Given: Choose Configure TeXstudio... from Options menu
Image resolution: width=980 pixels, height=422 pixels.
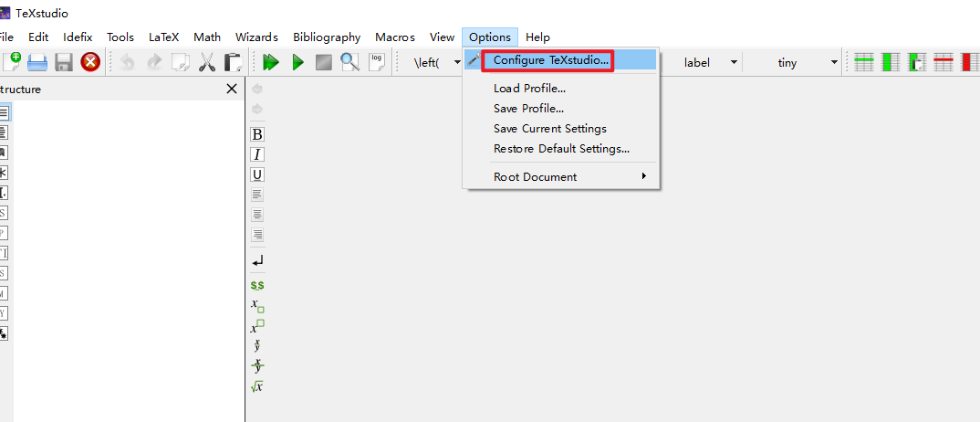Looking at the screenshot, I should click(551, 60).
